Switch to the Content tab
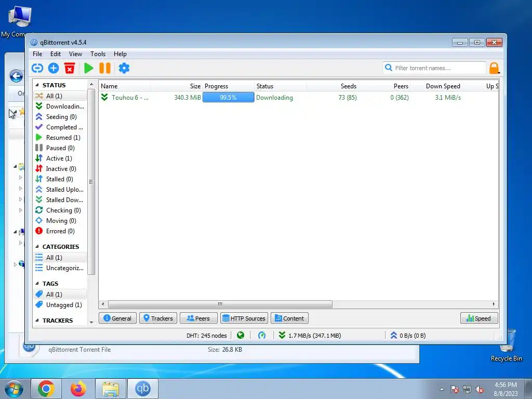 pos(289,318)
